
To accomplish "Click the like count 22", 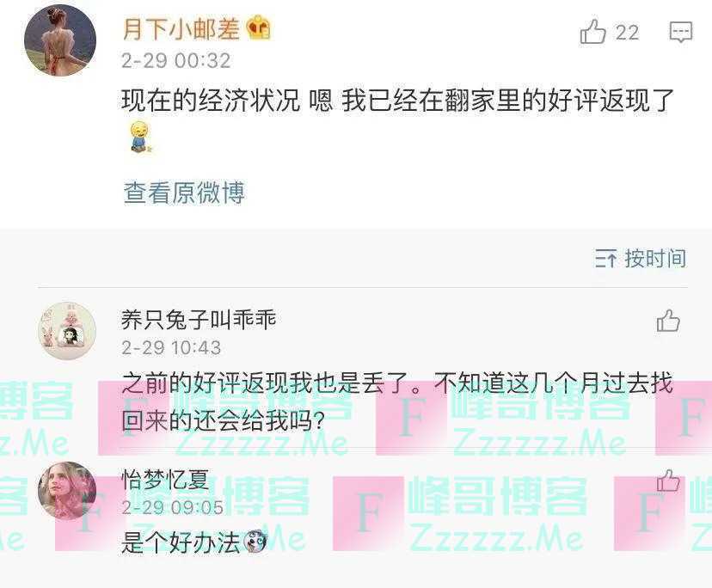I will 627,33.
